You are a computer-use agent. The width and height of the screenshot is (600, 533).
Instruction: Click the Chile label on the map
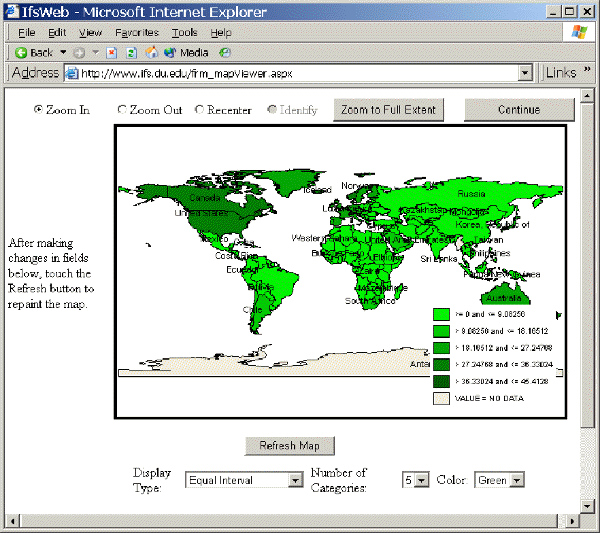point(253,309)
